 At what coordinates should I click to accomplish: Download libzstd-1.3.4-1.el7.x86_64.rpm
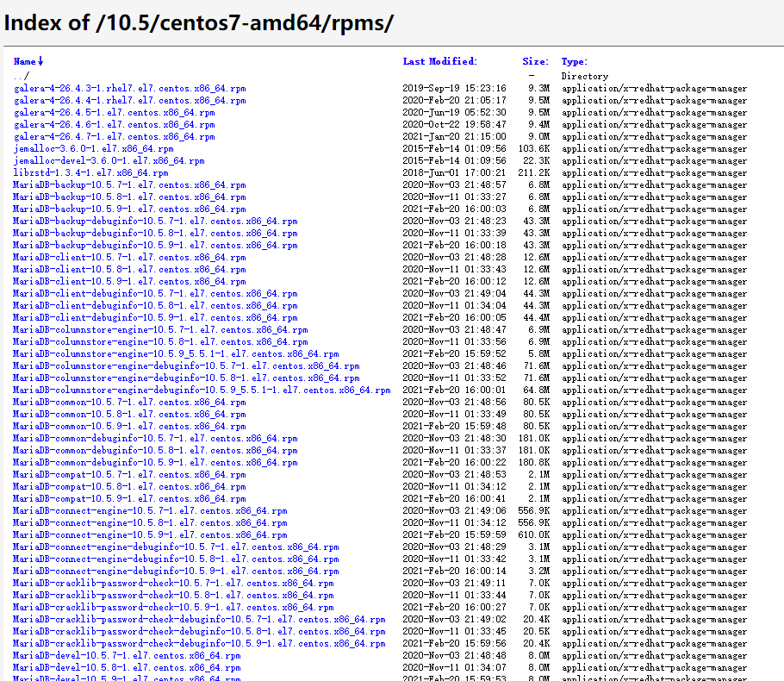click(x=91, y=172)
